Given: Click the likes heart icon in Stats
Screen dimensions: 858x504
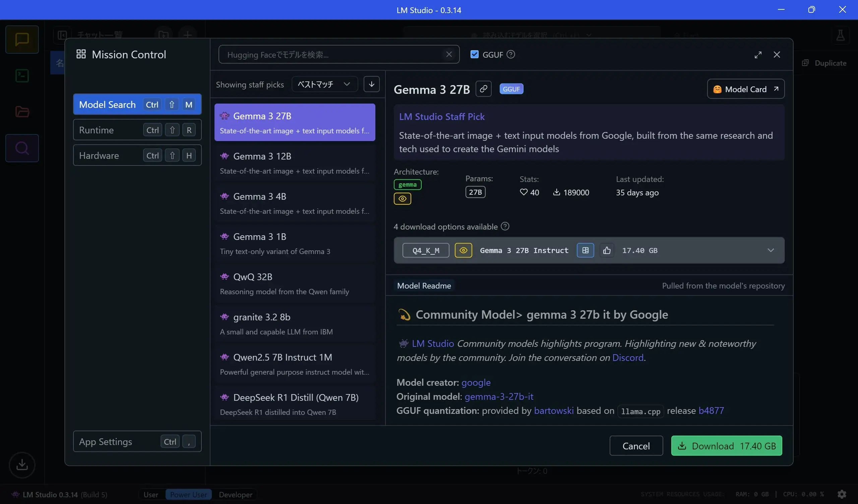Looking at the screenshot, I should 524,192.
